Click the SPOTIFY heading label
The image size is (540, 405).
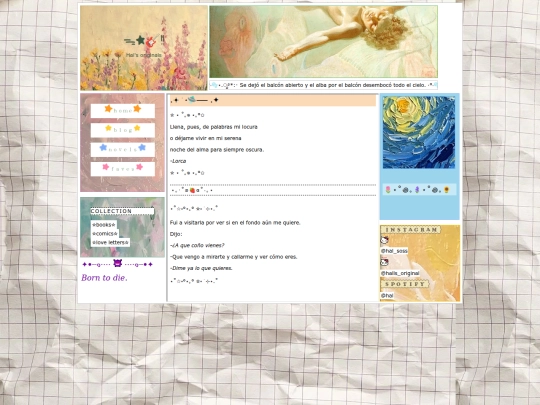pos(405,284)
